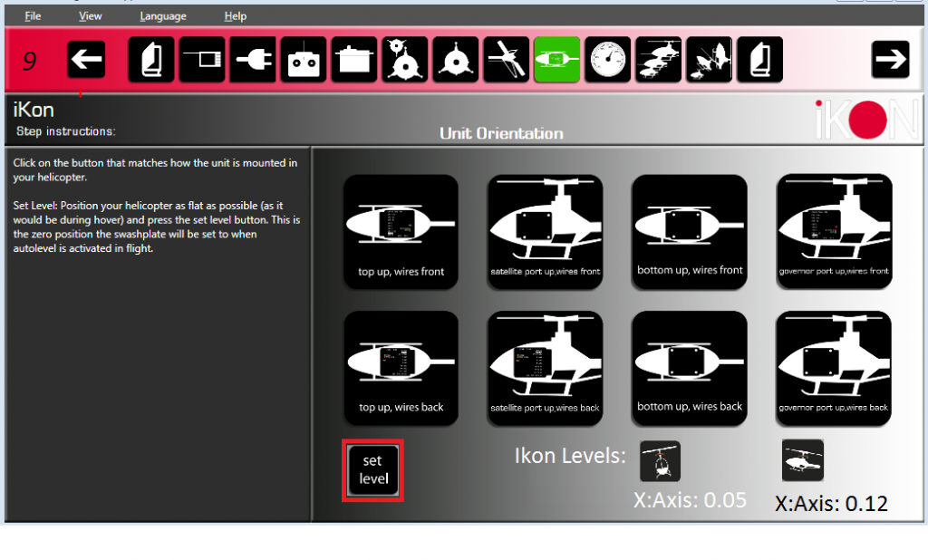The width and height of the screenshot is (928, 560).
Task: Open the Language menu
Action: pyautogui.click(x=163, y=16)
